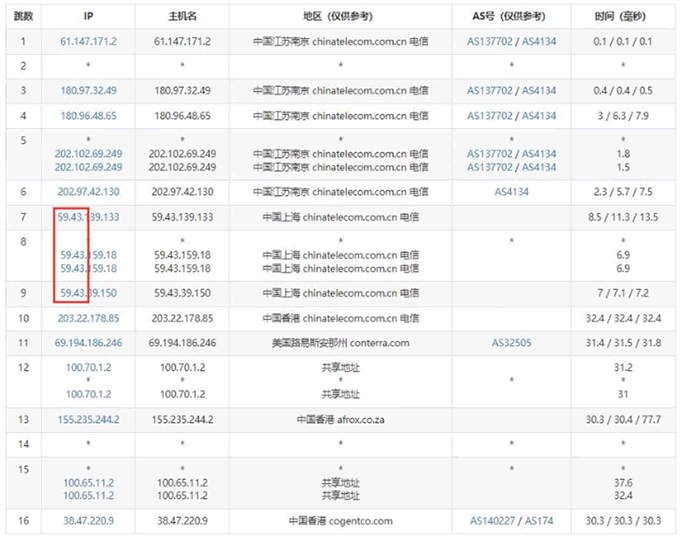Open the 38.47.220.9 IP link
The height and width of the screenshot is (539, 680).
pyautogui.click(x=88, y=521)
